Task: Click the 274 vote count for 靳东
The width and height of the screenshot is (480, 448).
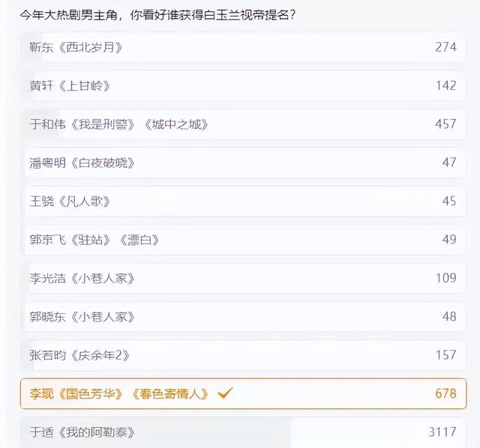Action: tap(445, 46)
